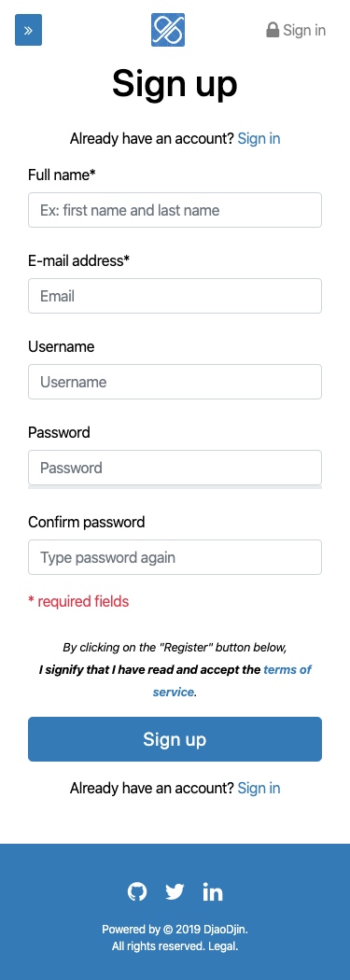Viewport: 350px width, 980px height.
Task: Open the GitHub icon in footer
Action: 137,892
